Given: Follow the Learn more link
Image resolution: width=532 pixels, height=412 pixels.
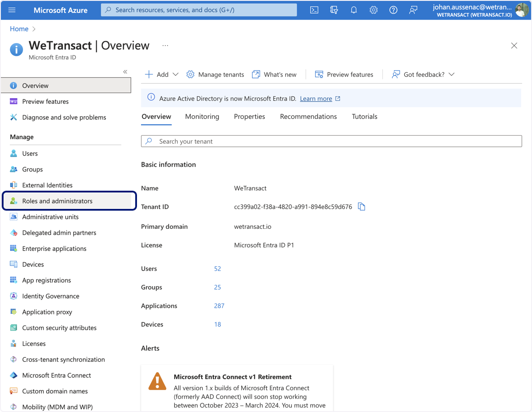Looking at the screenshot, I should point(316,98).
